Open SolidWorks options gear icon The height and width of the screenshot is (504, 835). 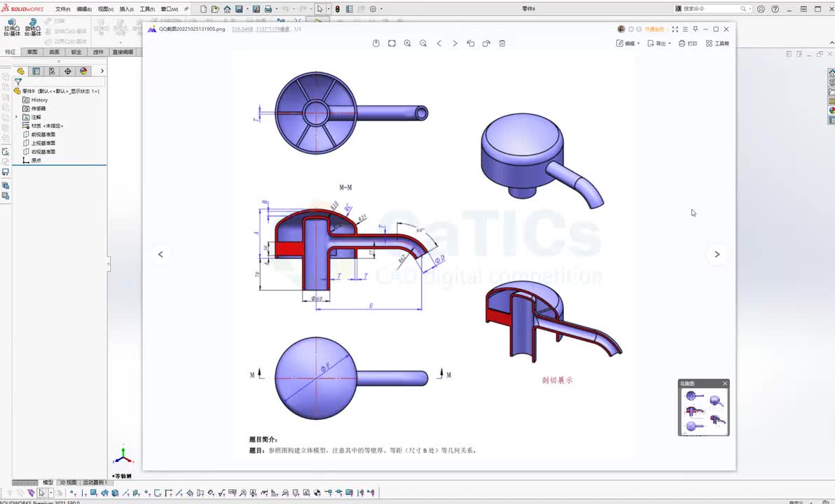click(373, 9)
